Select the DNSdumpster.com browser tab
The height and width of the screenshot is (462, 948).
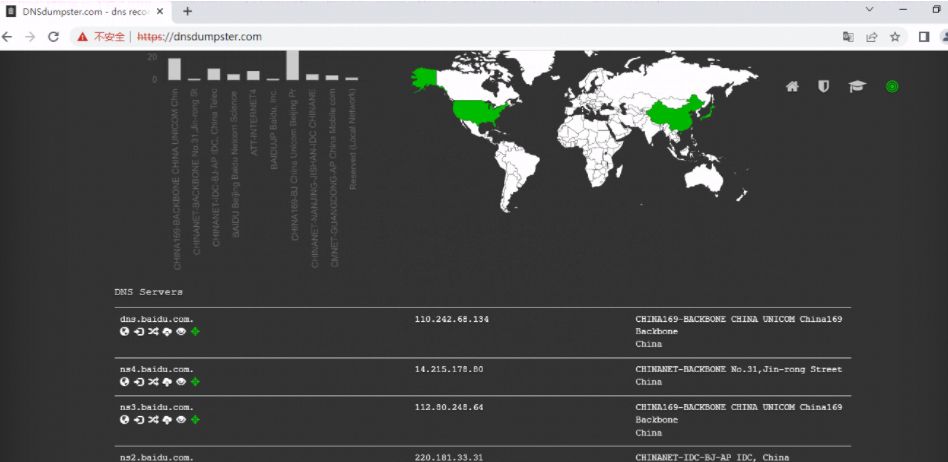[85, 12]
